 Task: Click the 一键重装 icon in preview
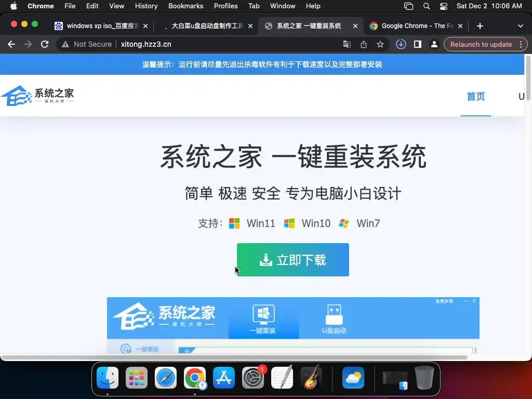263,319
